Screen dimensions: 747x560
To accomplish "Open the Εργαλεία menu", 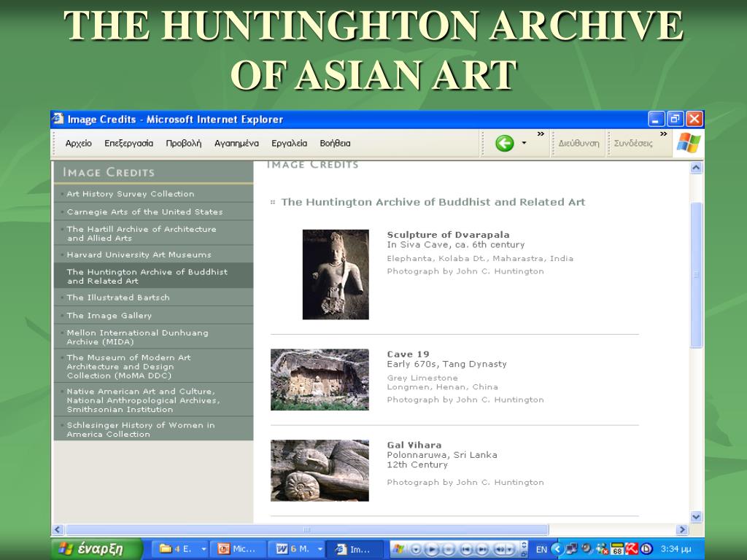I will coord(289,144).
